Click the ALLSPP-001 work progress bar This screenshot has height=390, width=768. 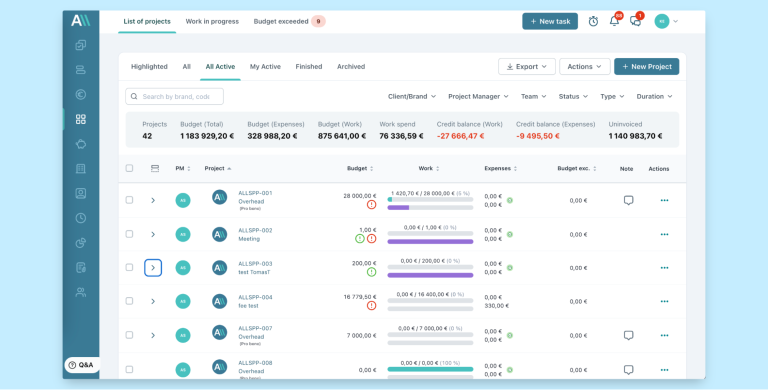(430, 199)
